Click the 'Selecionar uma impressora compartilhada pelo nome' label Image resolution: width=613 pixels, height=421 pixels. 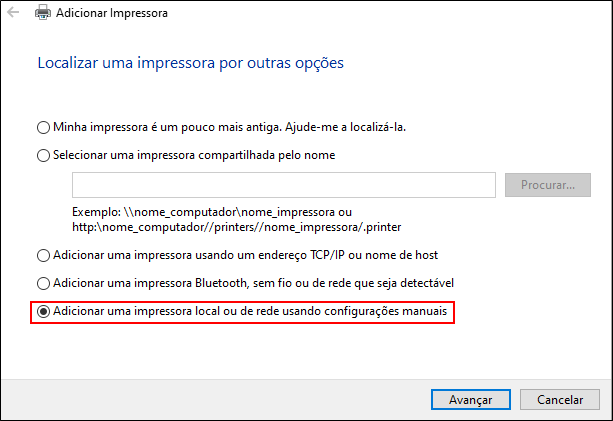(193, 156)
